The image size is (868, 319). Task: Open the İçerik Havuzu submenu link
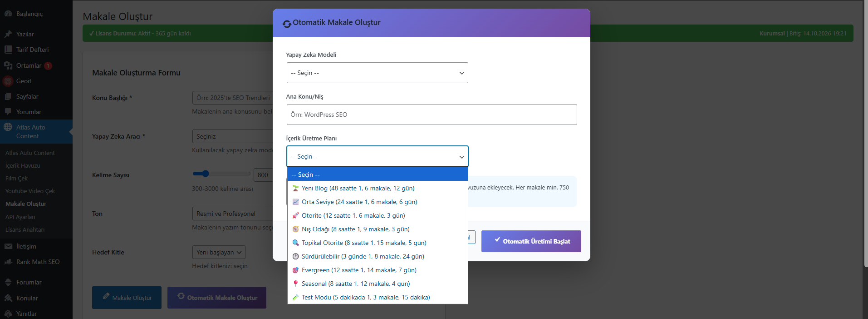[x=23, y=166]
